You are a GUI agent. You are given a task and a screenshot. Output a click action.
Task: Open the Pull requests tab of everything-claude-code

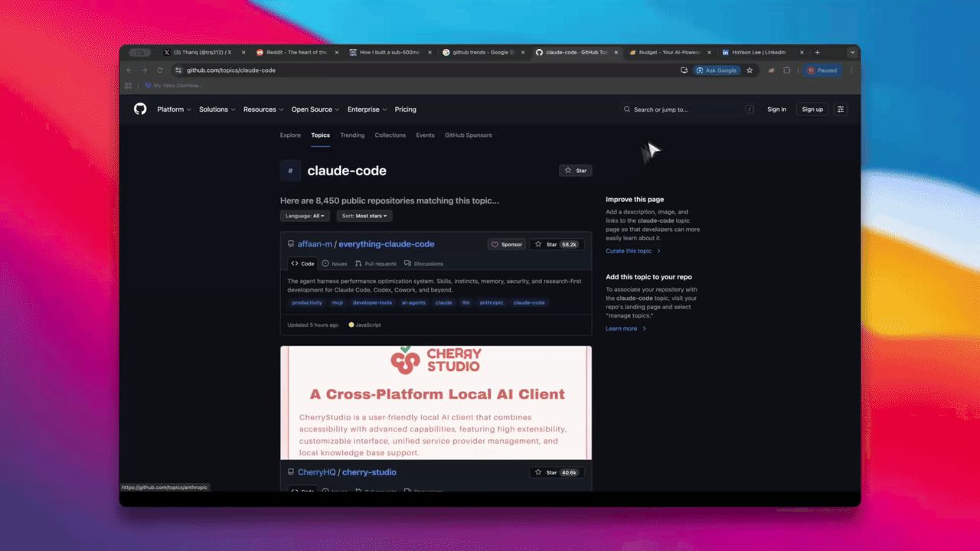[x=376, y=263]
